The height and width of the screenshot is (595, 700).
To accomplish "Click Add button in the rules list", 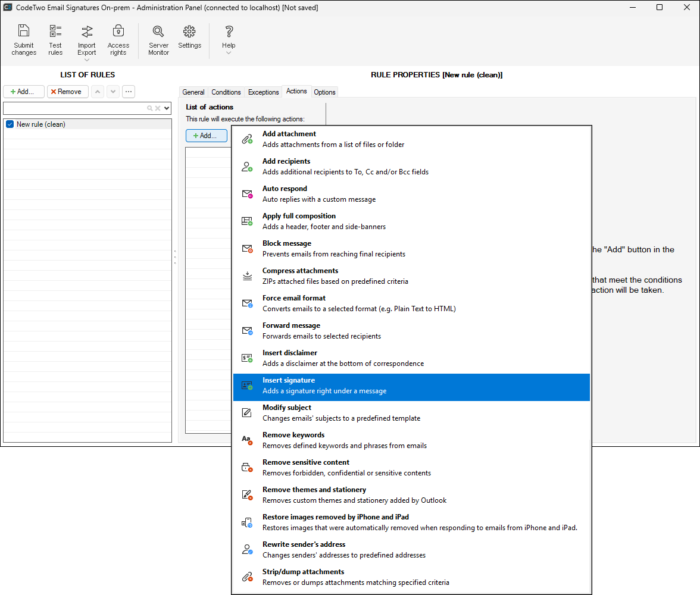I will (24, 92).
